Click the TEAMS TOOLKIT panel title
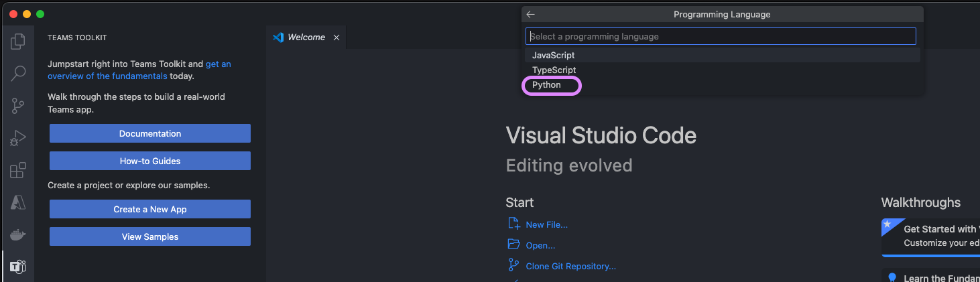This screenshot has height=282, width=980. [x=77, y=38]
